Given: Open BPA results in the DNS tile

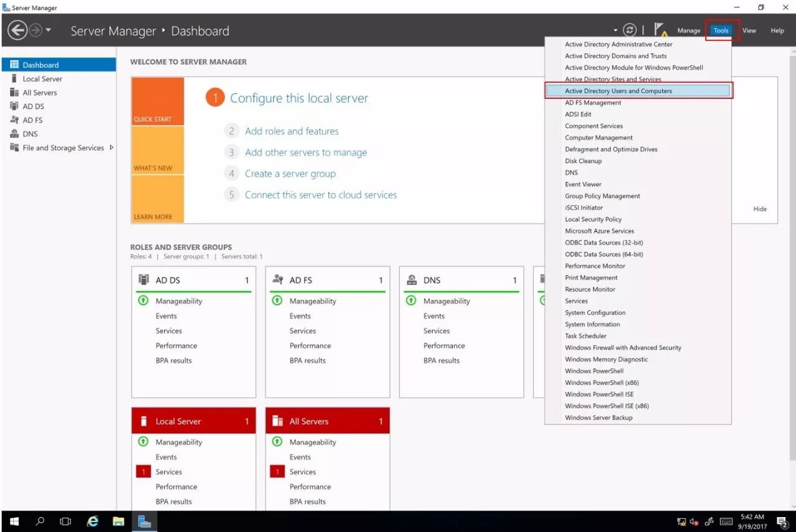Looking at the screenshot, I should point(442,360).
